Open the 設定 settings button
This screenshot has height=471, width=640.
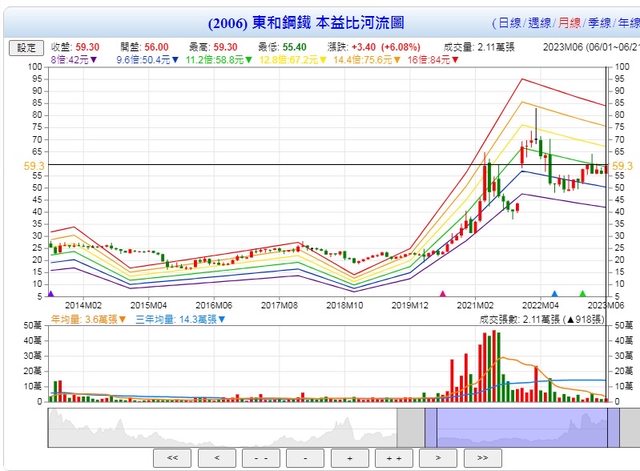coord(26,47)
